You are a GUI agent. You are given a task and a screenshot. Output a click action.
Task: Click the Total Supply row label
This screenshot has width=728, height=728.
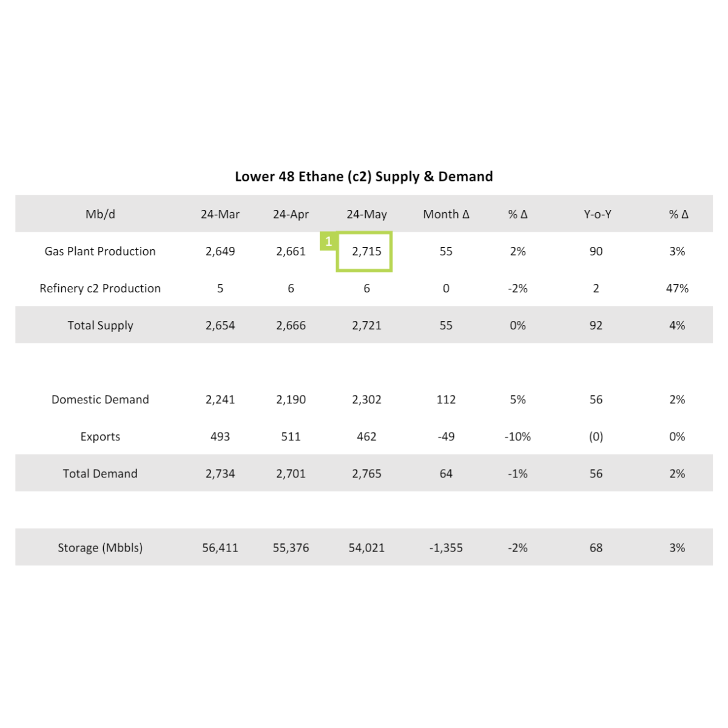coord(100,325)
